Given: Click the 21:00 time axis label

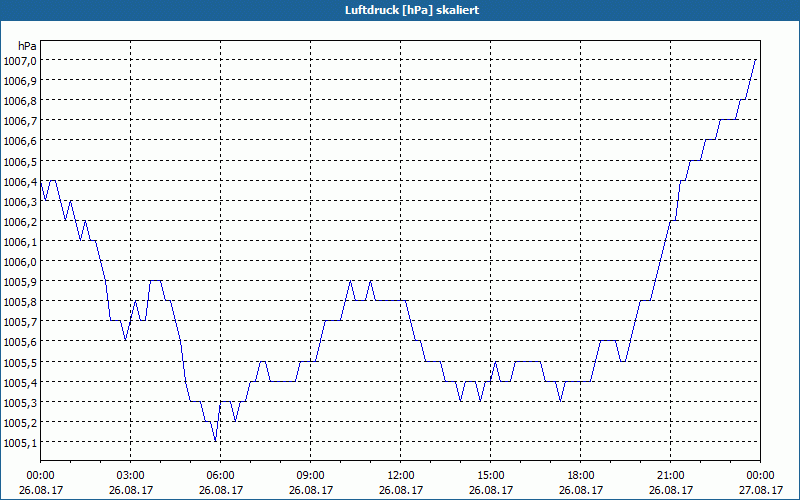Looking at the screenshot, I should [x=670, y=476].
